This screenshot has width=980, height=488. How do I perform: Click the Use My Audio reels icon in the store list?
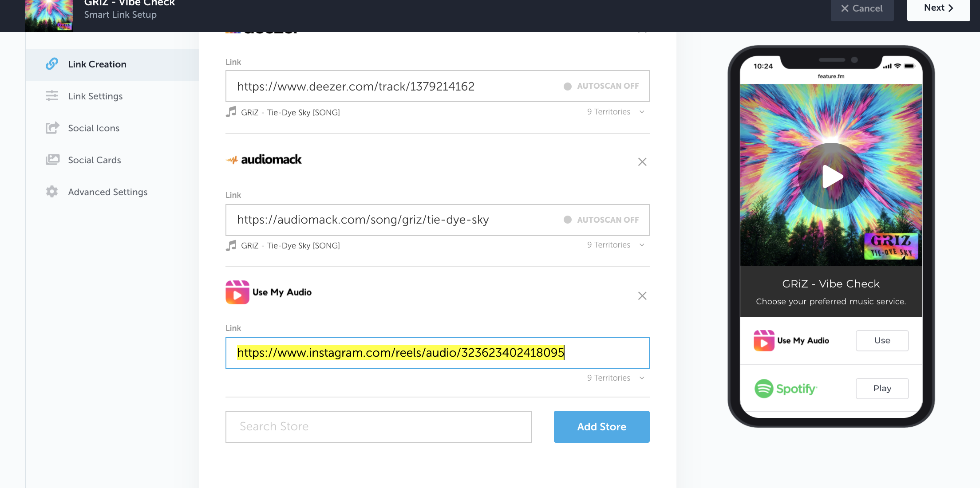pos(237,292)
